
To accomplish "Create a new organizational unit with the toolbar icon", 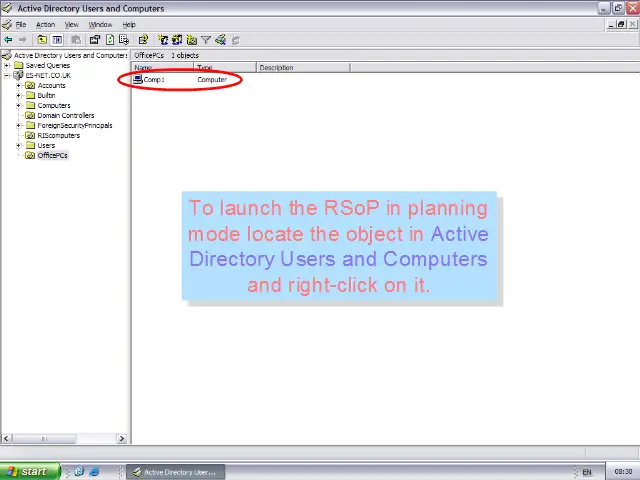I will tap(191, 40).
